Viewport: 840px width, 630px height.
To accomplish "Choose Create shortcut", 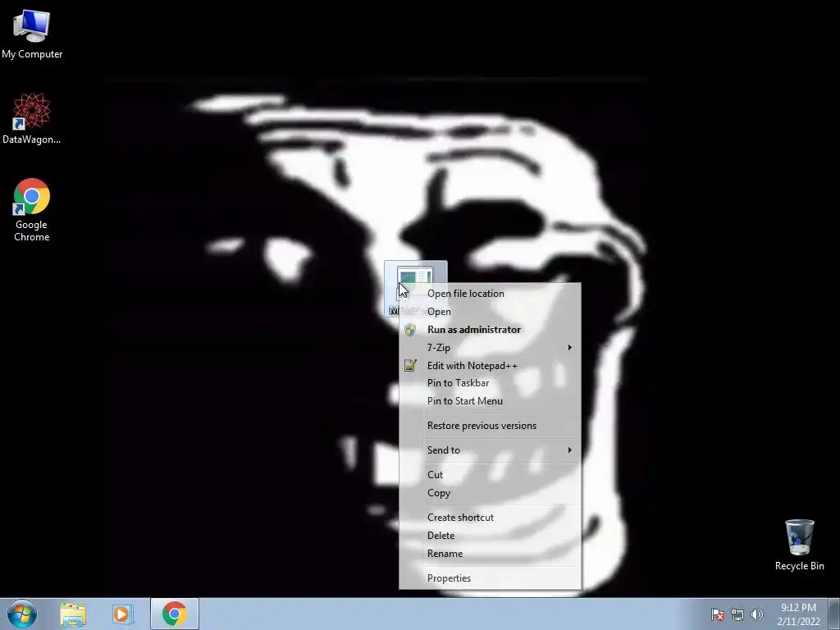I will pyautogui.click(x=490, y=518).
